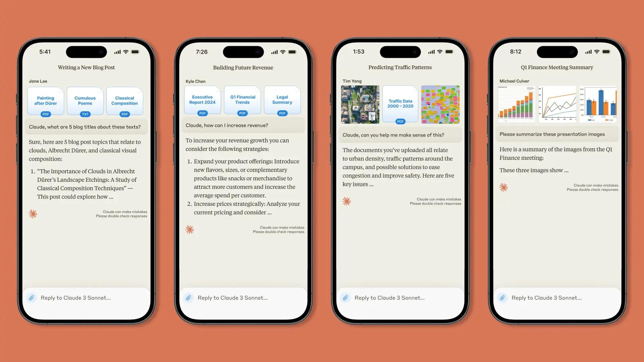Click the Claude asterisk icon on phone 3

point(347,201)
